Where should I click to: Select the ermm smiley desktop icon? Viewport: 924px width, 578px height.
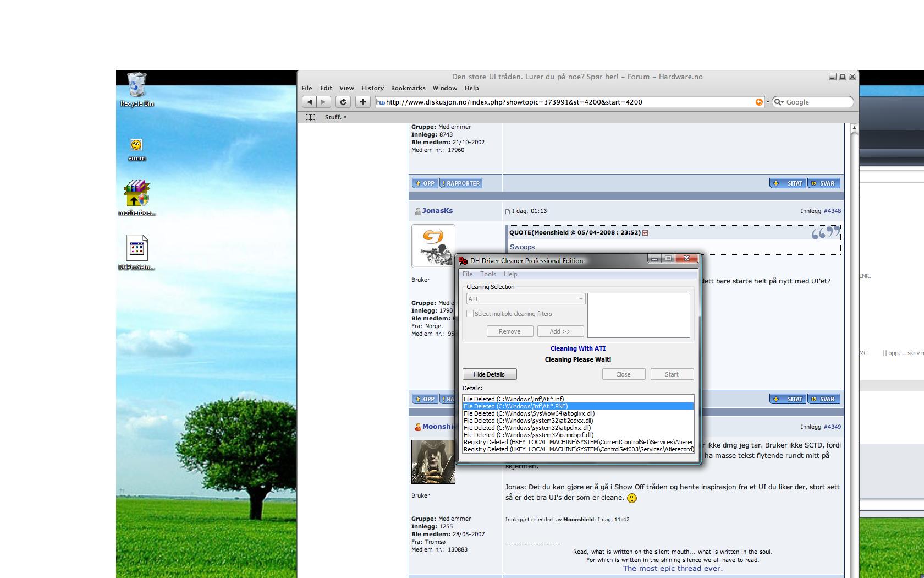click(137, 149)
